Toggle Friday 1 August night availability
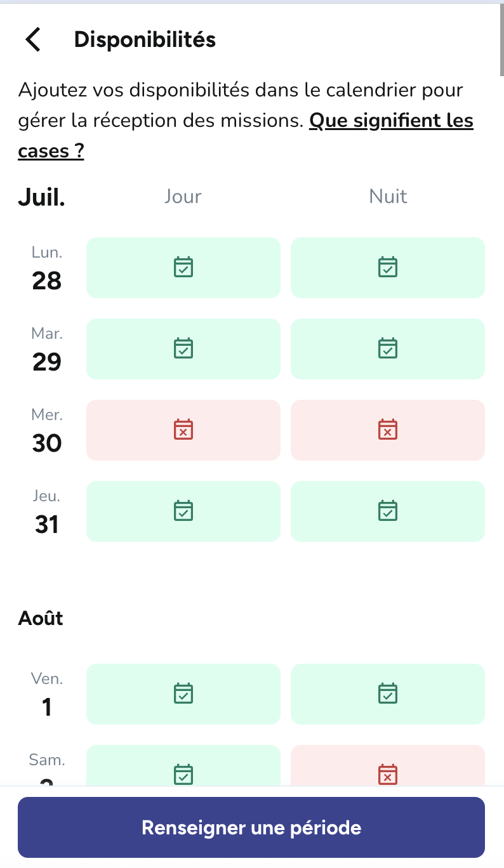This screenshot has width=504, height=868. 388,694
